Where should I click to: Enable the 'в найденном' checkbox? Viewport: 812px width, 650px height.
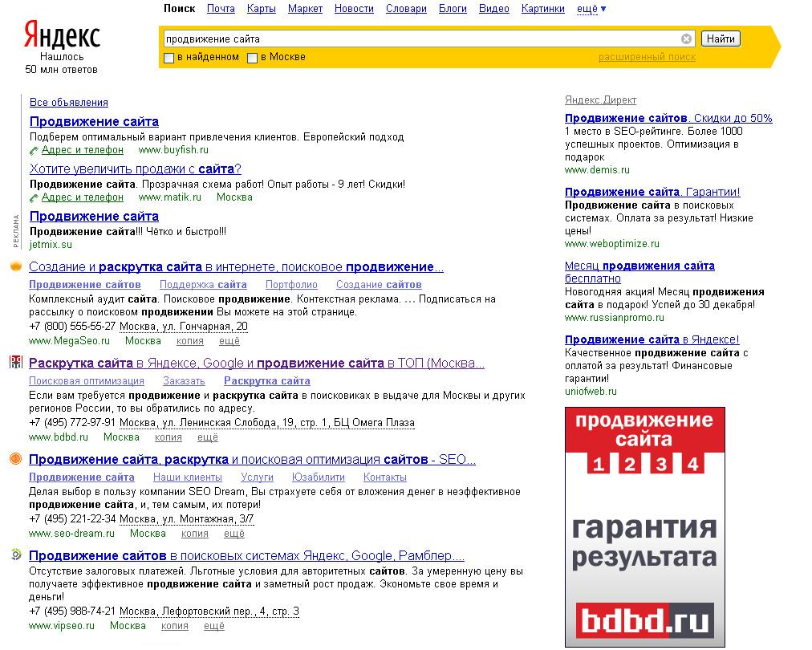click(168, 58)
